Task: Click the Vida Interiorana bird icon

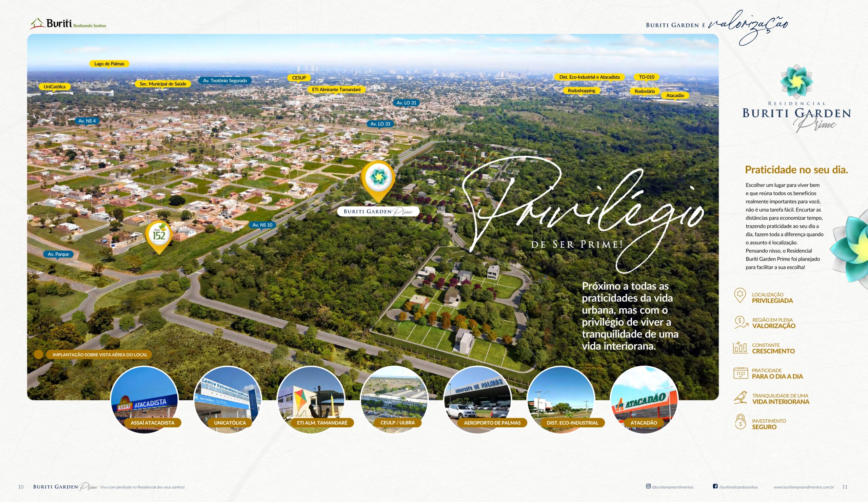Action: click(741, 398)
